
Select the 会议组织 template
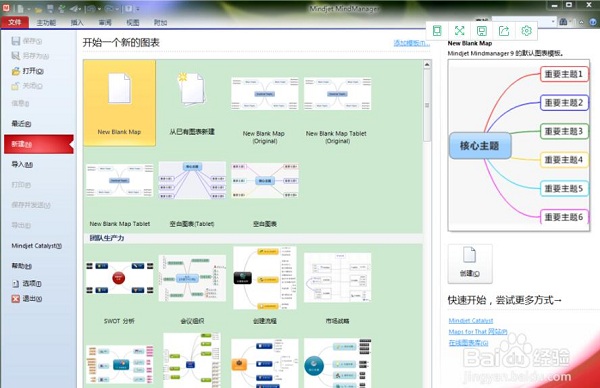(192, 289)
